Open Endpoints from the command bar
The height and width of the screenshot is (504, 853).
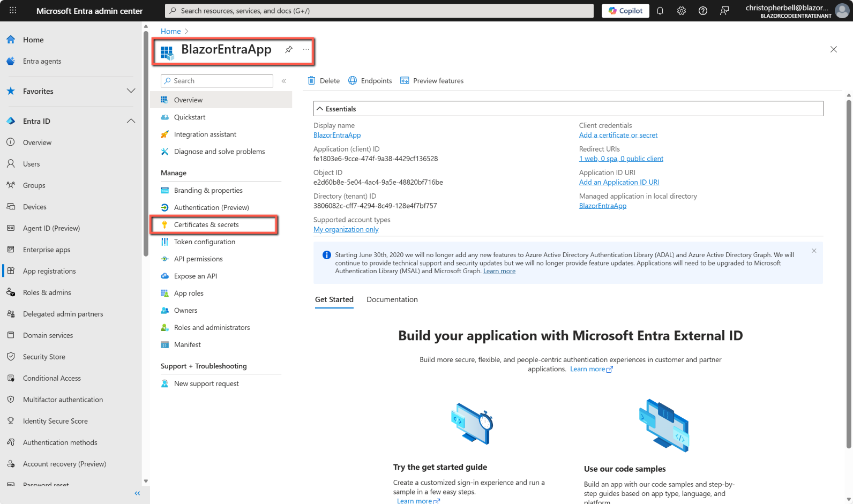pos(370,81)
